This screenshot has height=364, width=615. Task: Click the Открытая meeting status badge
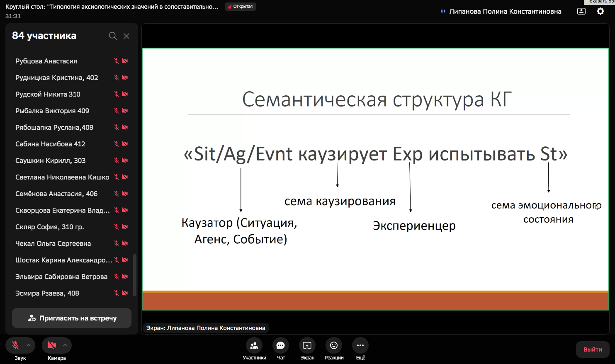click(x=241, y=7)
